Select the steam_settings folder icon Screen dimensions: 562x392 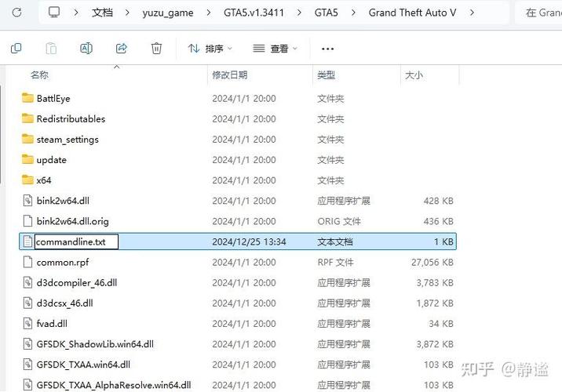coord(27,139)
